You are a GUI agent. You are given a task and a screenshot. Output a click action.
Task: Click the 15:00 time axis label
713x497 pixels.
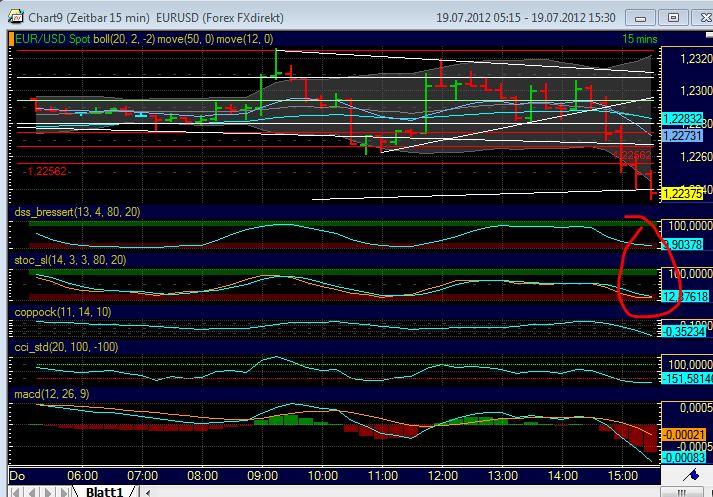point(623,476)
